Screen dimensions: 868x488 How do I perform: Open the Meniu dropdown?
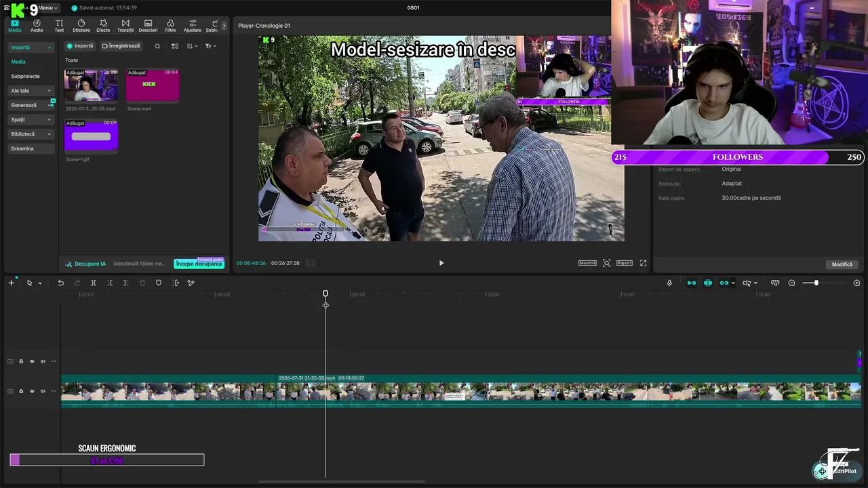pos(47,7)
